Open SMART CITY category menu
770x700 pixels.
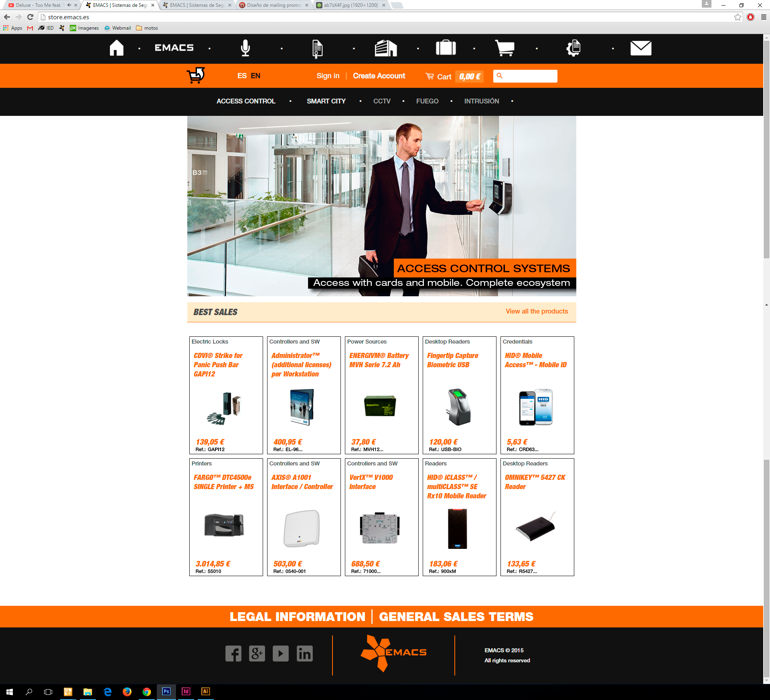[x=326, y=101]
